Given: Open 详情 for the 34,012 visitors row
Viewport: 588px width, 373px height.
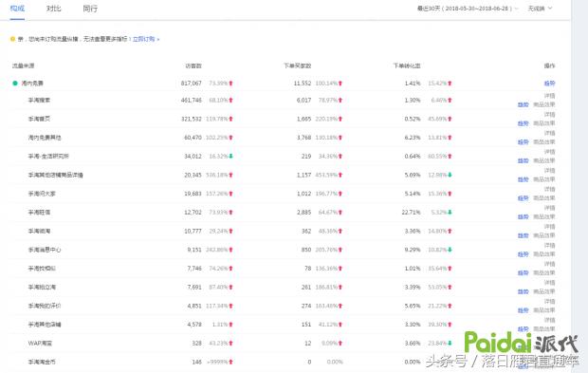Looking at the screenshot, I should tap(549, 152).
